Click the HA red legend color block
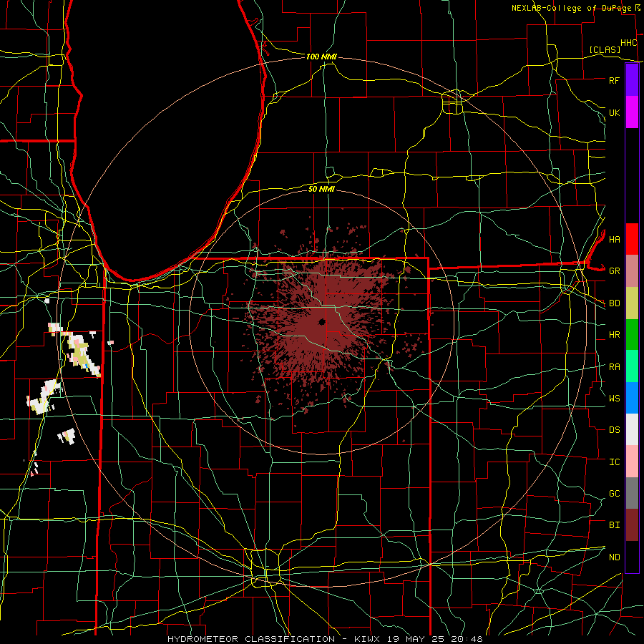Screen dimensions: 644x644 632,239
